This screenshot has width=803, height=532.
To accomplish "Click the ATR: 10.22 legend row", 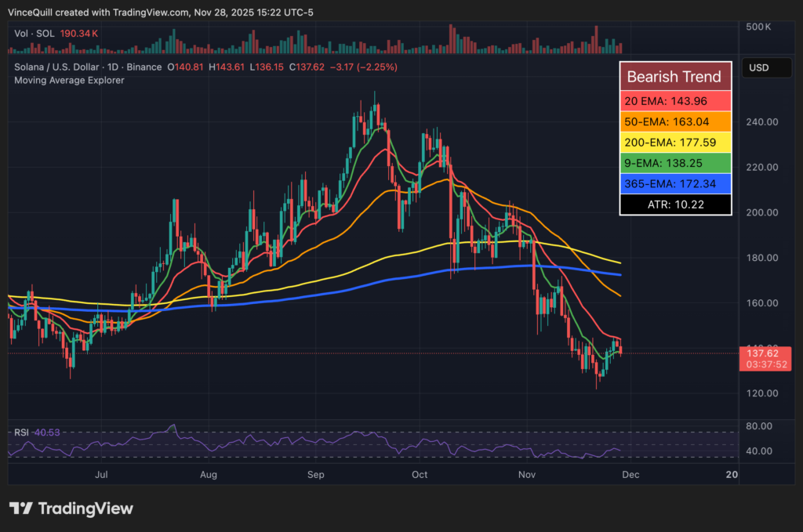I will click(674, 204).
